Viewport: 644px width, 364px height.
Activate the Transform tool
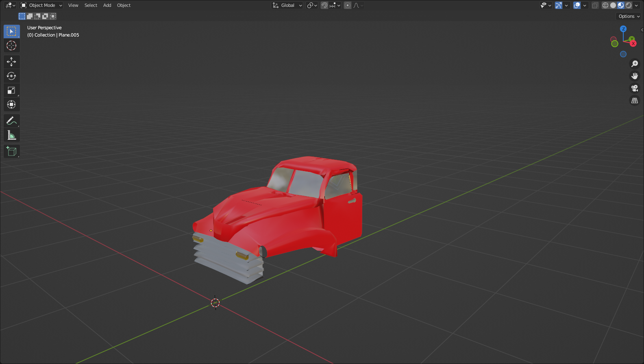(x=11, y=104)
